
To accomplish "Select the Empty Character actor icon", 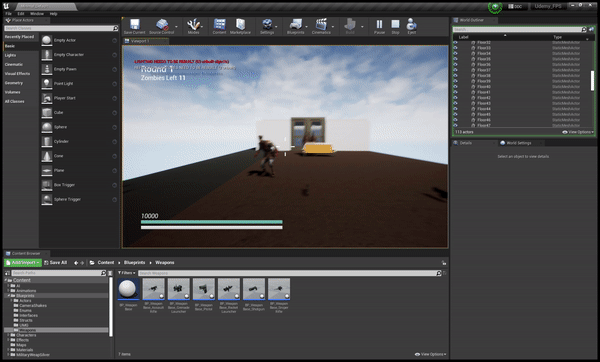I will click(x=47, y=55).
